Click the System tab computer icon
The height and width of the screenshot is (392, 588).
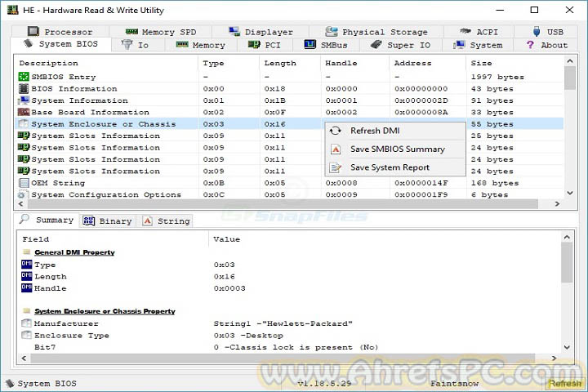(x=459, y=45)
